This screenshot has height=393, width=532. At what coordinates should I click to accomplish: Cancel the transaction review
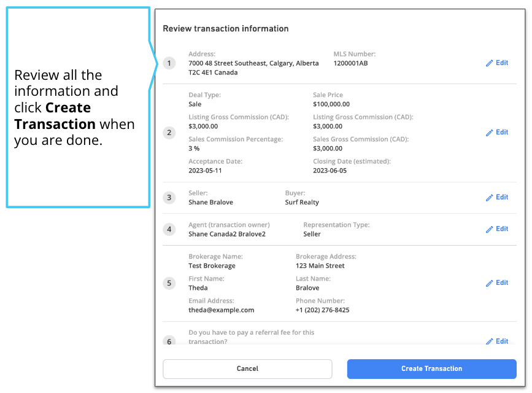coord(247,369)
